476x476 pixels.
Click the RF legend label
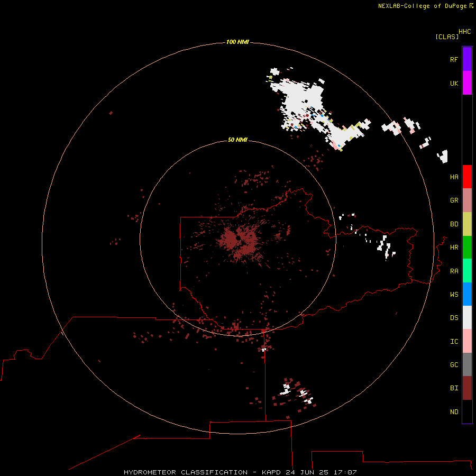[454, 59]
